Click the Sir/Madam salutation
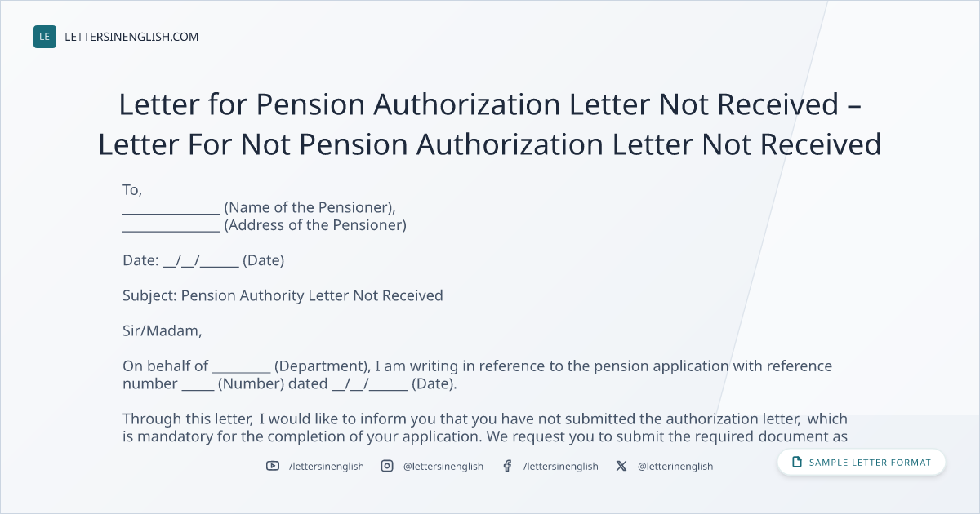Image resolution: width=980 pixels, height=514 pixels. (162, 331)
